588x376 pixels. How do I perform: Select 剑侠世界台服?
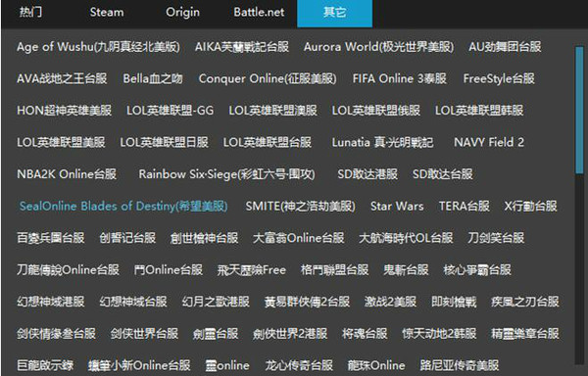[x=144, y=333]
